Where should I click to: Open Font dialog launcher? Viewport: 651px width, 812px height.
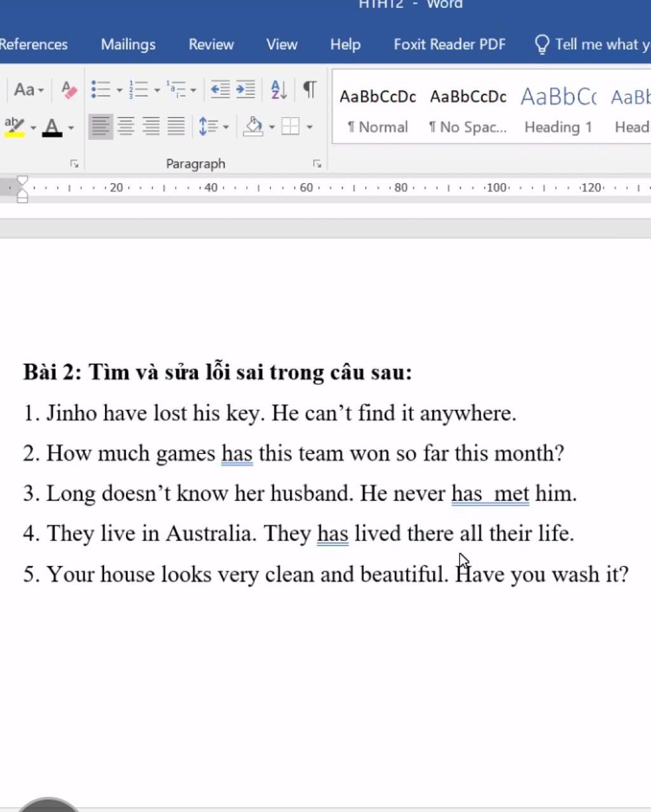pyautogui.click(x=74, y=164)
